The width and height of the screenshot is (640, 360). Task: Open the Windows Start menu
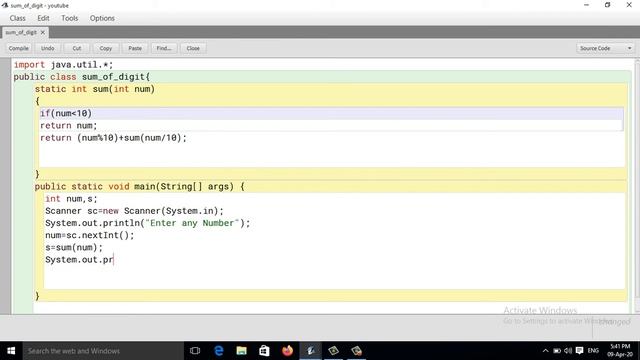click(x=11, y=351)
